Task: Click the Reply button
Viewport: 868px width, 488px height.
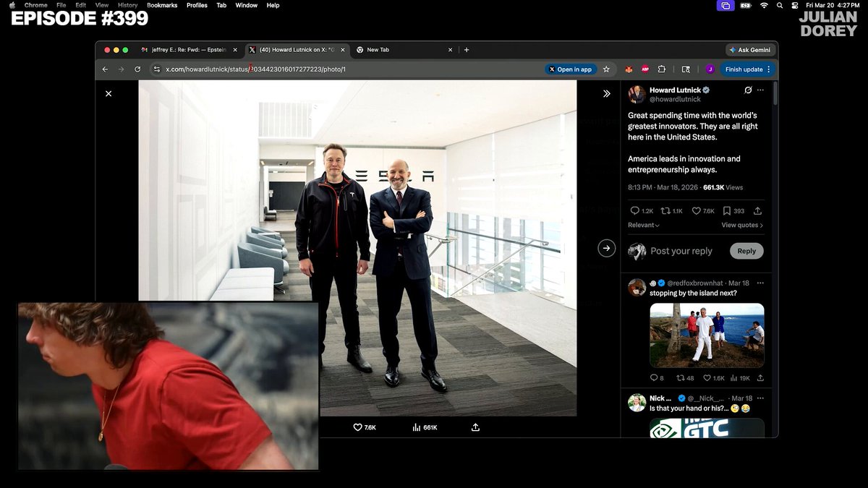Action: [746, 251]
